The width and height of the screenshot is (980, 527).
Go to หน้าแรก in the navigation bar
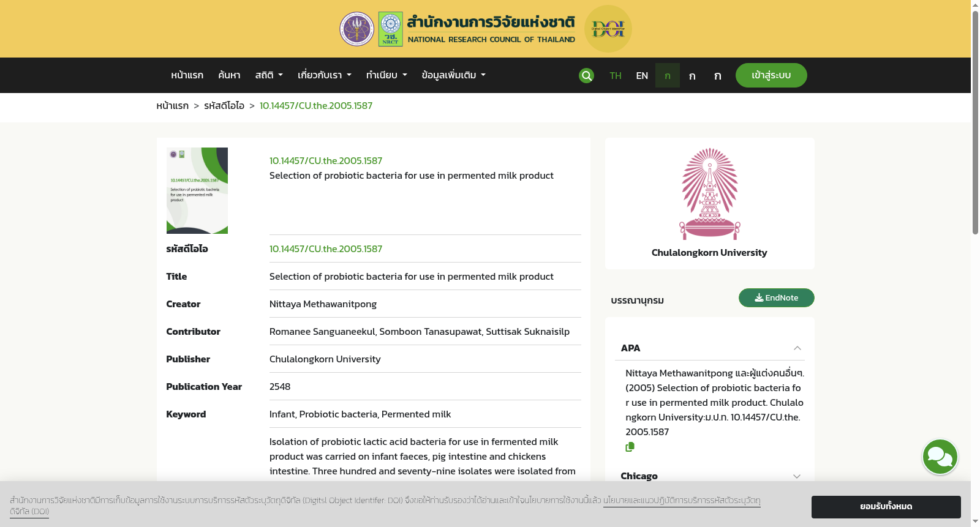coord(187,75)
